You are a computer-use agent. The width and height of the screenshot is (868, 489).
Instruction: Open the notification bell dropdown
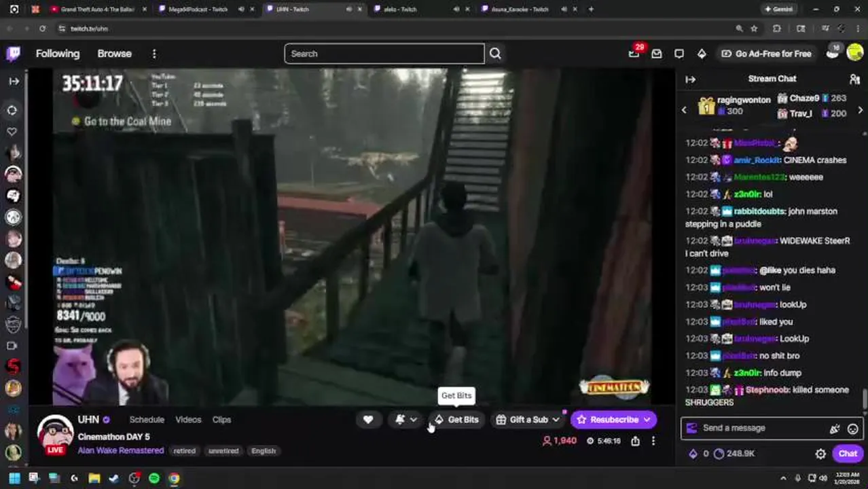point(406,420)
